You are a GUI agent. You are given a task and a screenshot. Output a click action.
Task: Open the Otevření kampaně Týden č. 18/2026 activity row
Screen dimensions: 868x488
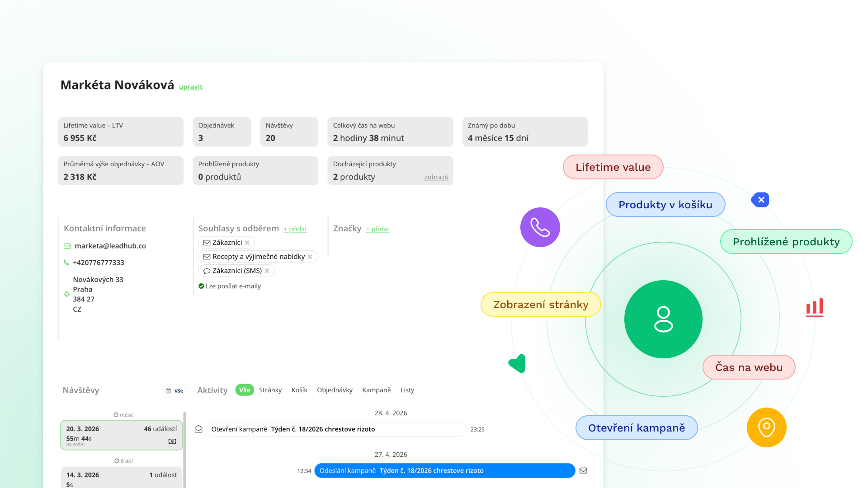(x=336, y=429)
